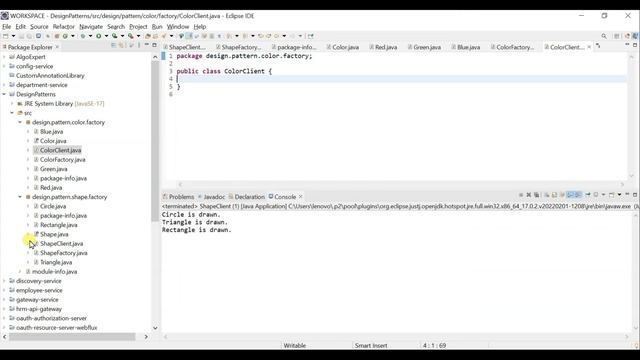
Task: Click the Terminate square icon in Console toolbar
Action: 521,195
